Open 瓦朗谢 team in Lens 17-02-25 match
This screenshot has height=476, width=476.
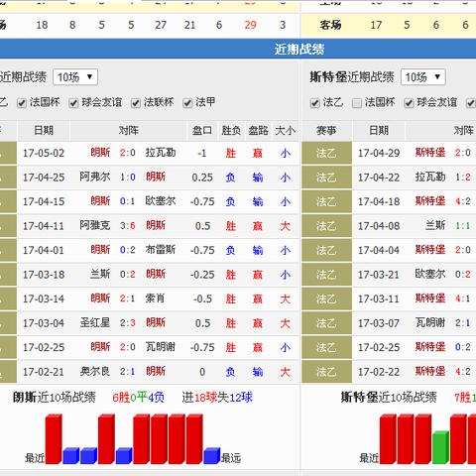tap(161, 347)
